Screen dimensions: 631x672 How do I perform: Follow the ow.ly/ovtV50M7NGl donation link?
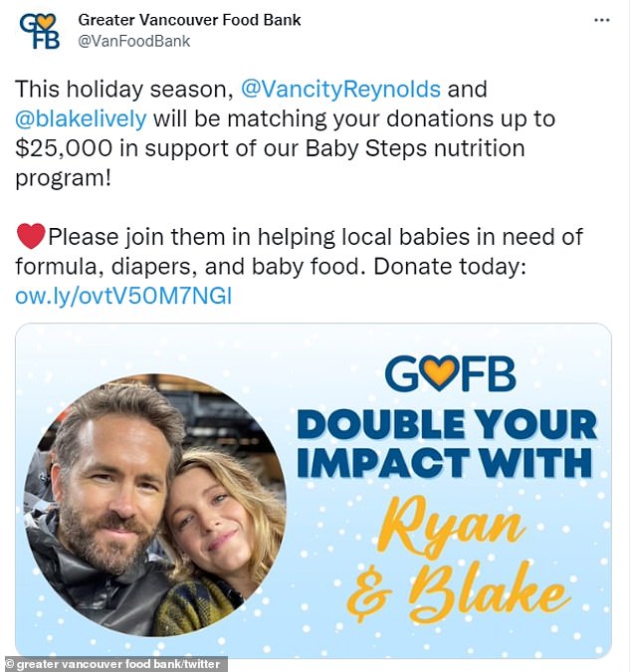tap(123, 296)
